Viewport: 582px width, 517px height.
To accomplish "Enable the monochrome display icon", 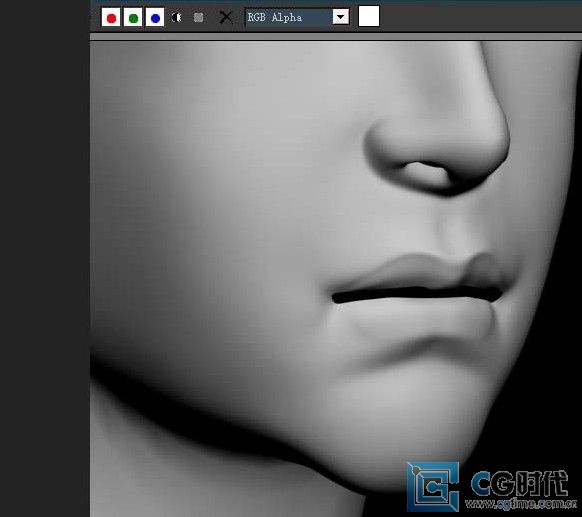I will click(x=199, y=17).
